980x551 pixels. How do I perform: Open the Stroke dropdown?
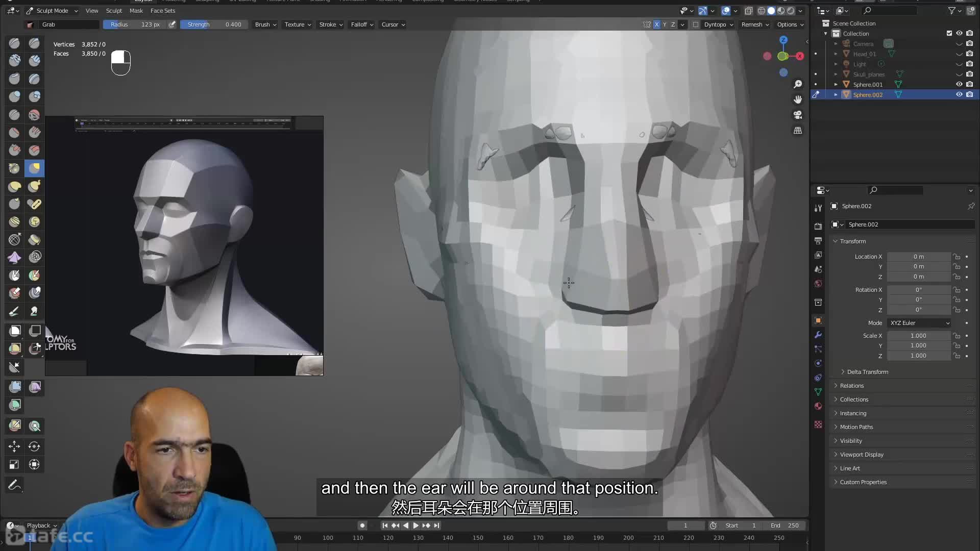click(x=331, y=24)
